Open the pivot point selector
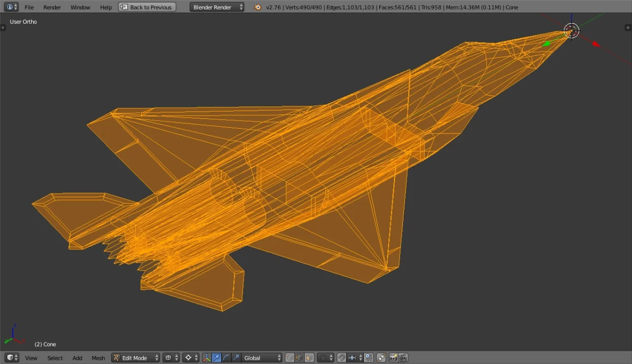Viewport: 632px width, 364px height. click(x=192, y=358)
